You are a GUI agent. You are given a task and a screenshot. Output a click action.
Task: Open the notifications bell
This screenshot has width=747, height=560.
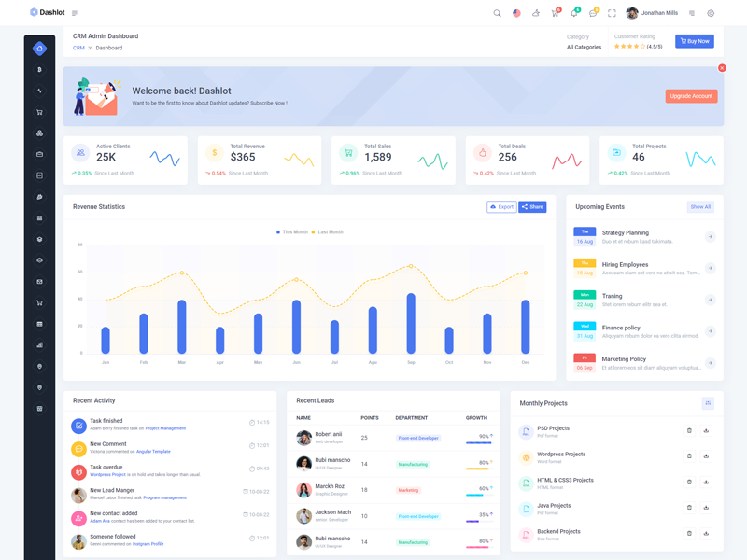573,13
